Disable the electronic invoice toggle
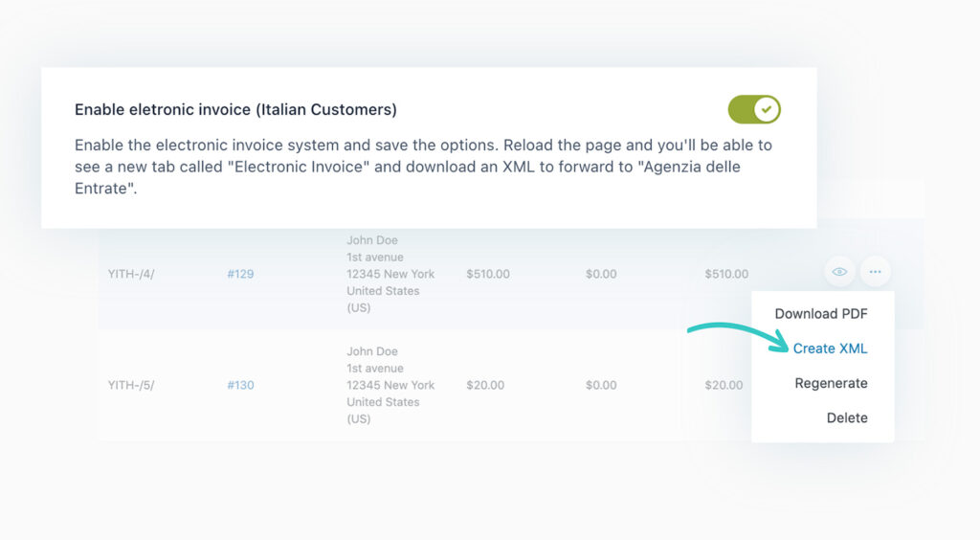 tap(754, 109)
